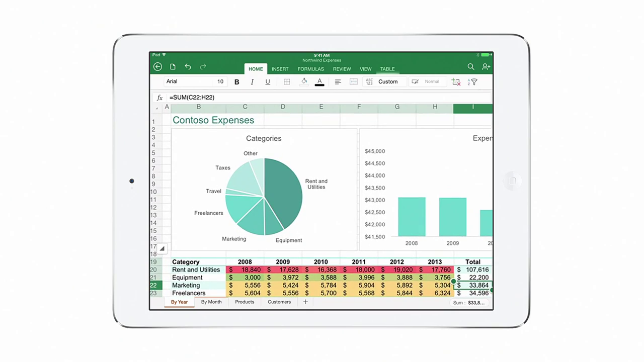Open the Products sheet tab
644x362 pixels.
pyautogui.click(x=245, y=302)
